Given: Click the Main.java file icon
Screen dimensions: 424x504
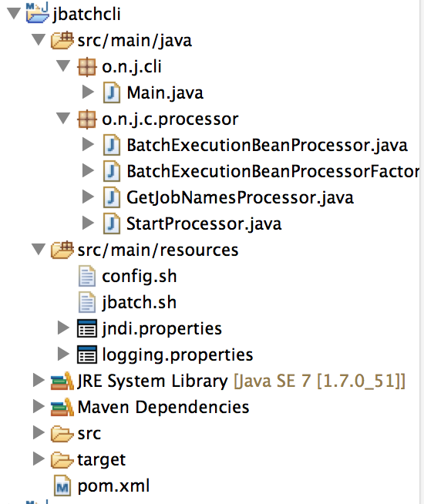Looking at the screenshot, I should pos(112,93).
